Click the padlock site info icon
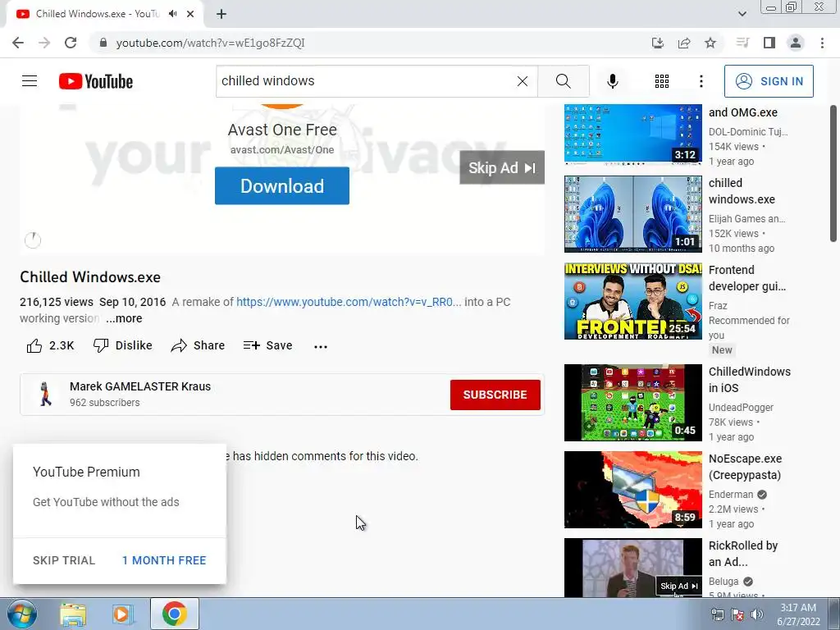 (x=103, y=43)
